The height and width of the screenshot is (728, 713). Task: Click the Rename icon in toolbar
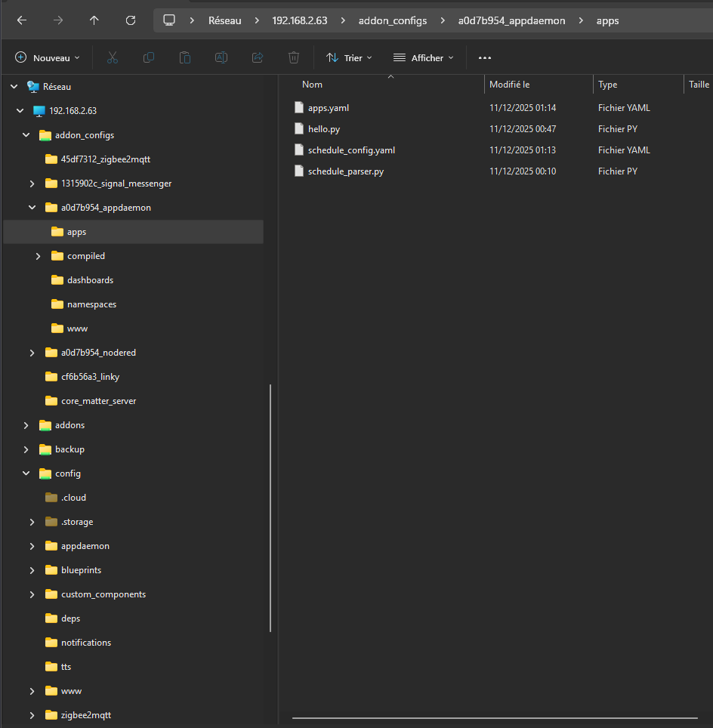click(x=221, y=57)
